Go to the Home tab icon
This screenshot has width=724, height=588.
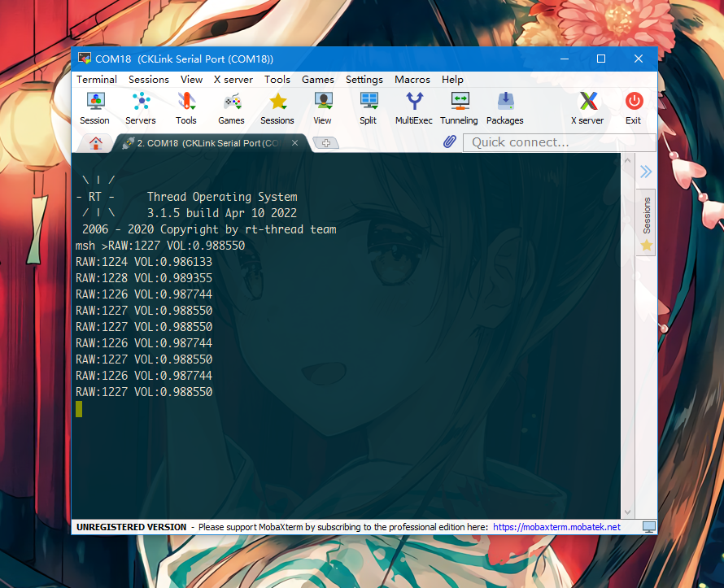click(95, 143)
